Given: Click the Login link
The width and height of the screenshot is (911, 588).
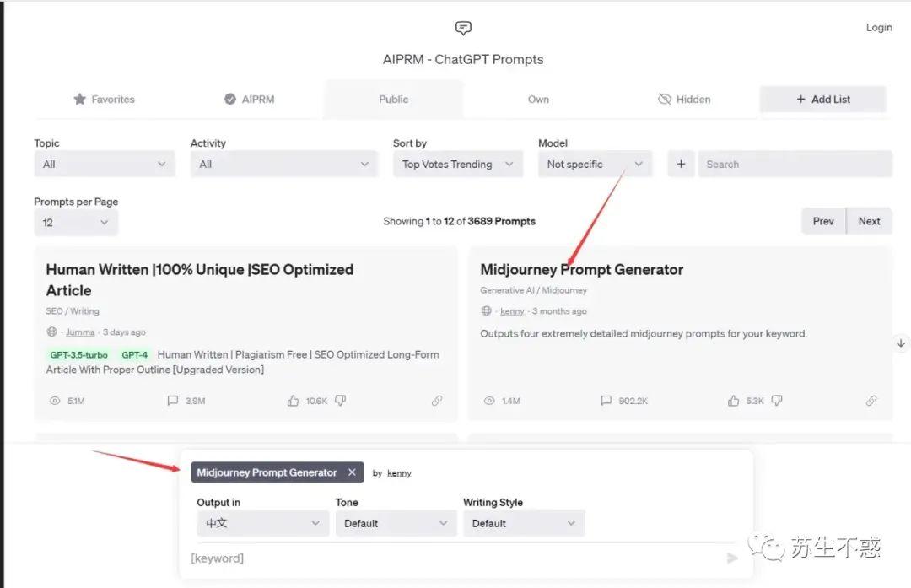Looking at the screenshot, I should coord(878,27).
